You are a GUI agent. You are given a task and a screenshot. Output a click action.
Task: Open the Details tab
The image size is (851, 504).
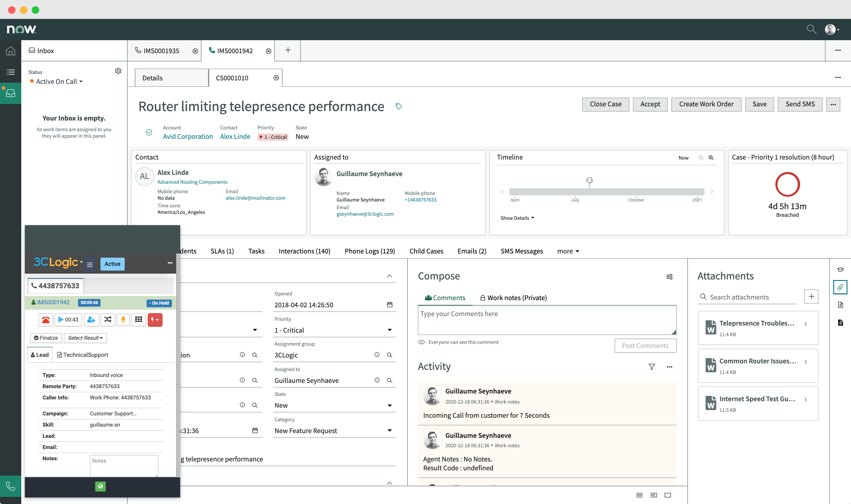[x=171, y=78]
